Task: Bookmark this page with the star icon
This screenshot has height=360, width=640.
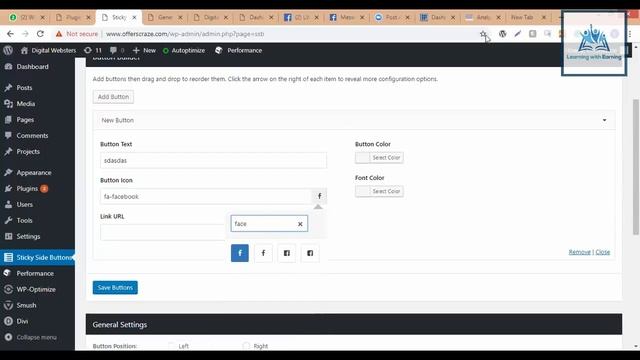Action: [483, 34]
